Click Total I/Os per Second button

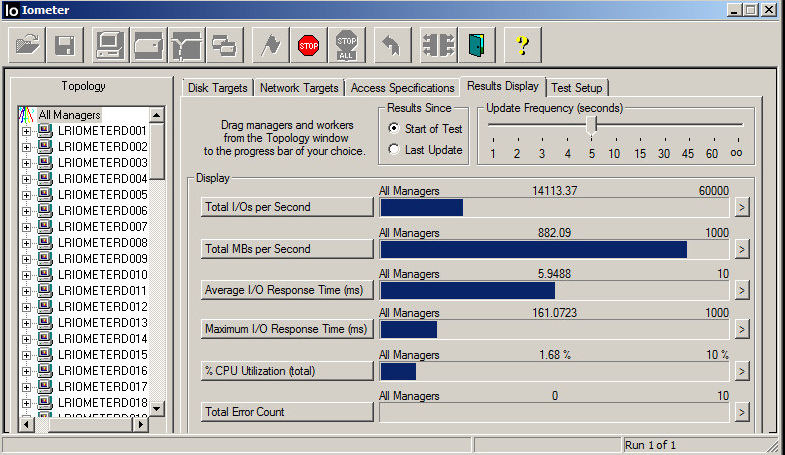click(287, 207)
